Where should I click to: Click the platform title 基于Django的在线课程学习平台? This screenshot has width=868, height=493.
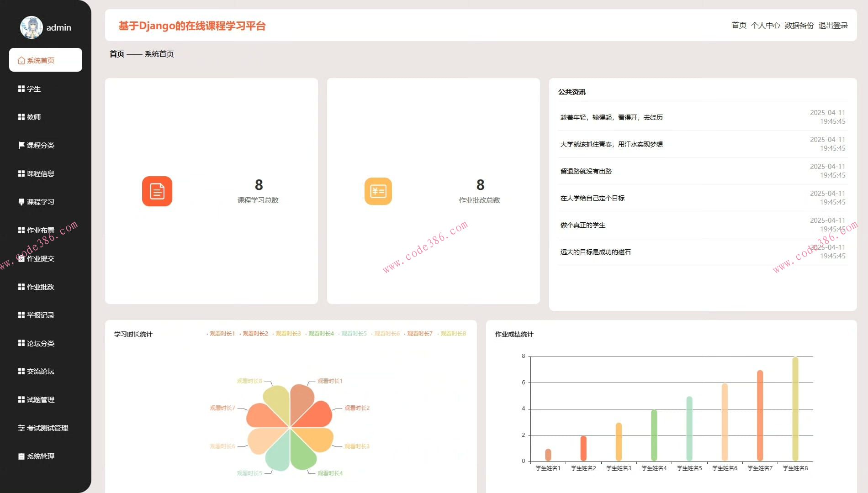coord(192,26)
